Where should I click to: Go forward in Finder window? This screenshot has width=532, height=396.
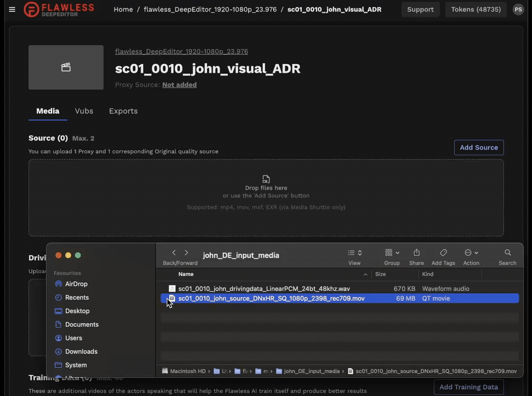(x=186, y=252)
